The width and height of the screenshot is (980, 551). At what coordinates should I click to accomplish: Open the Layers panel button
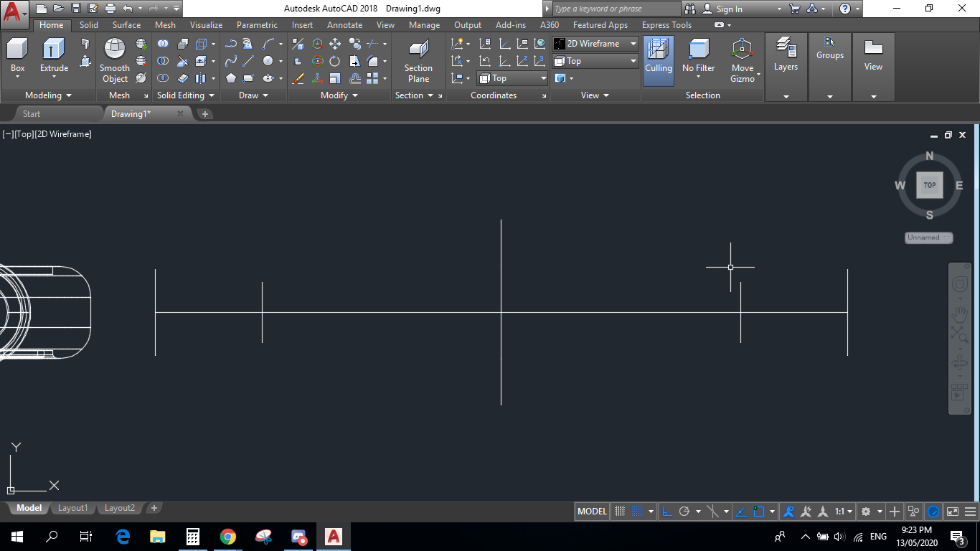(x=786, y=56)
